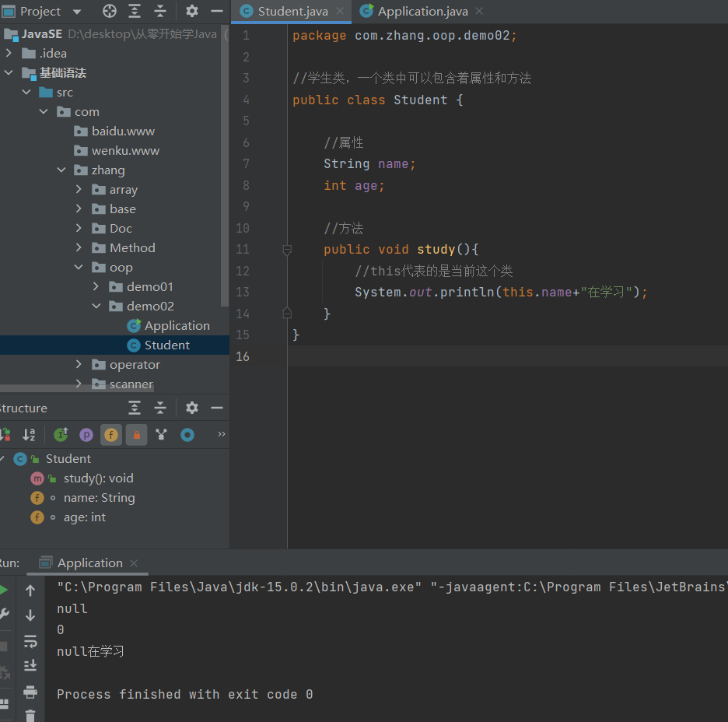
Task: Collapse the demo02 package
Action: [96, 307]
